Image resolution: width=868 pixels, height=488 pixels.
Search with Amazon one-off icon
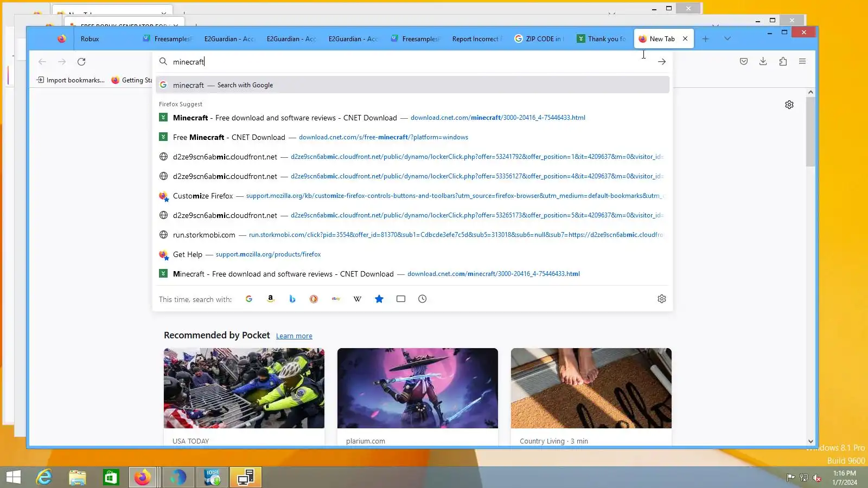click(x=271, y=299)
